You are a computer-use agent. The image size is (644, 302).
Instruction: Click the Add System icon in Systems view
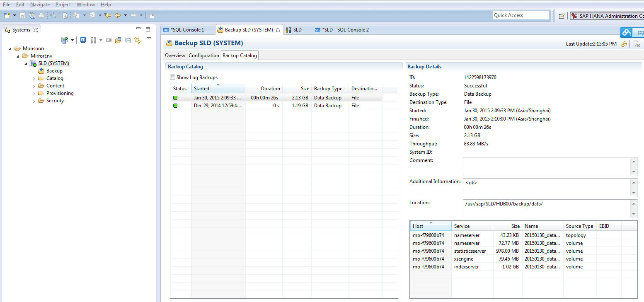tap(65, 40)
